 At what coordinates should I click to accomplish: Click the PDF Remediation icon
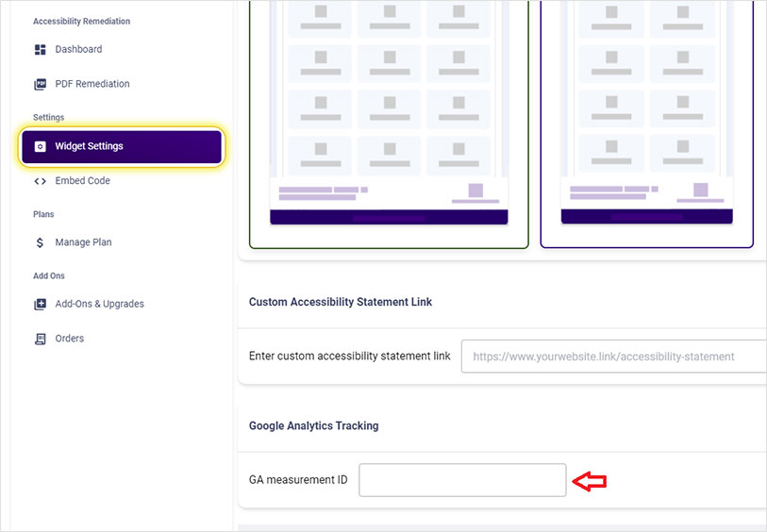click(41, 84)
